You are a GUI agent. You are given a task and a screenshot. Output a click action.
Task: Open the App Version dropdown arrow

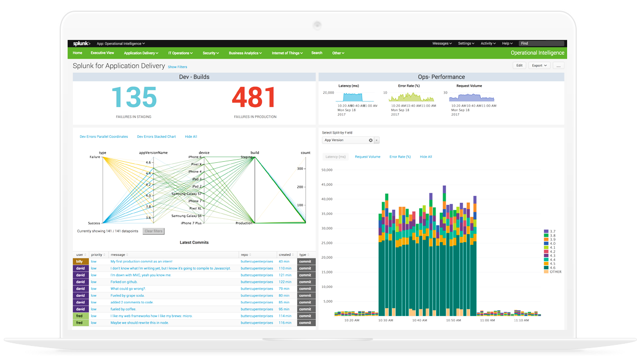(x=376, y=140)
